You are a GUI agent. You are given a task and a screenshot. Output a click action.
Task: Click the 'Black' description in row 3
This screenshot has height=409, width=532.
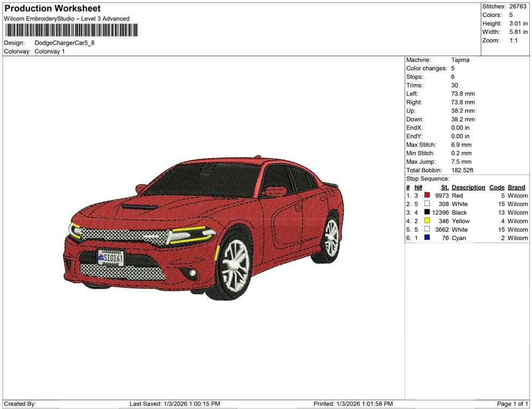point(459,213)
